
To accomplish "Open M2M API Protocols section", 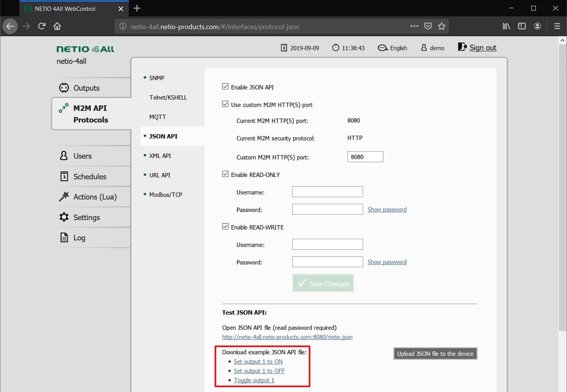I will pos(92,114).
